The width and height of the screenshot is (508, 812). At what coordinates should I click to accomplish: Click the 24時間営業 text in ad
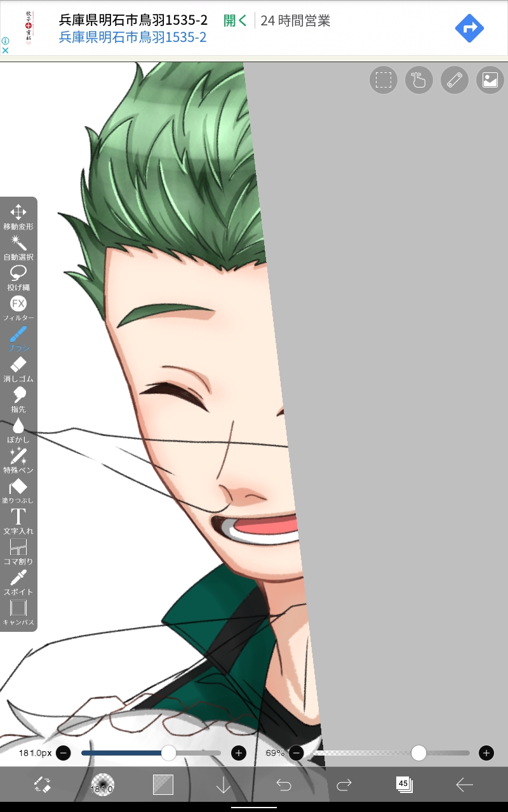(x=295, y=20)
